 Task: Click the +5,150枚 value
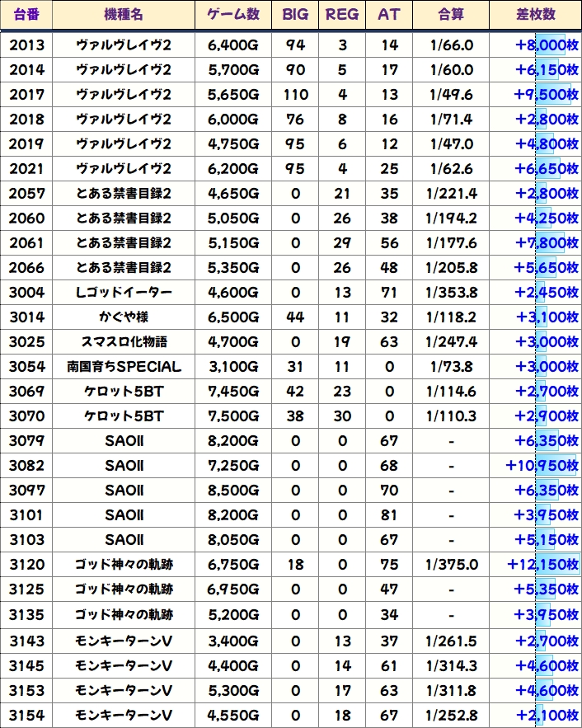point(547,539)
